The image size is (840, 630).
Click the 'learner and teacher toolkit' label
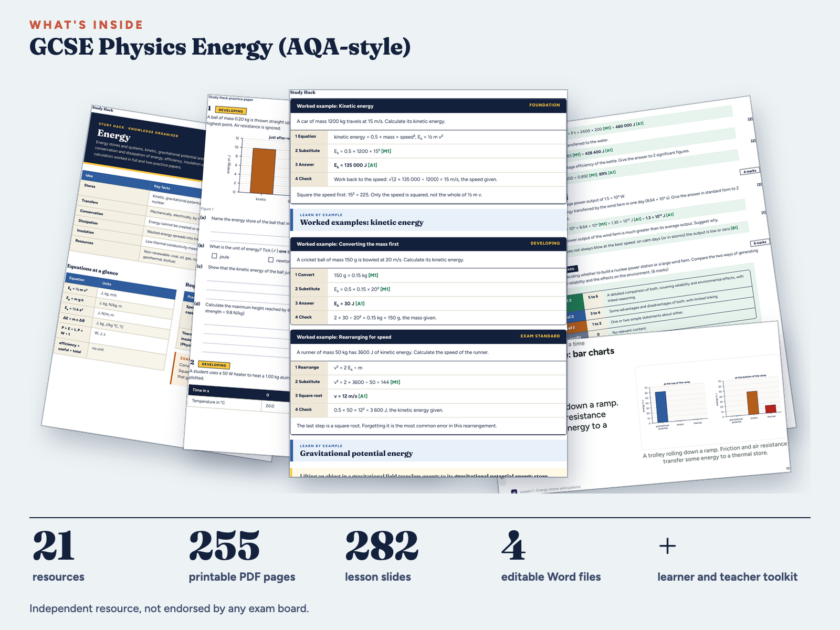click(x=728, y=577)
